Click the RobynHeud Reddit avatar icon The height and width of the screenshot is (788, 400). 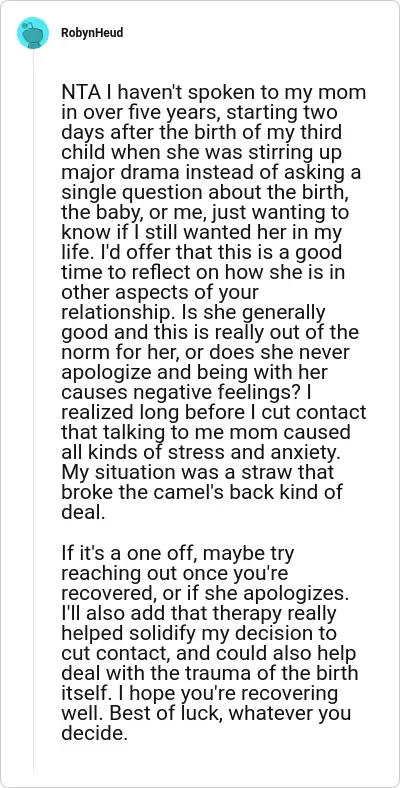(33, 33)
